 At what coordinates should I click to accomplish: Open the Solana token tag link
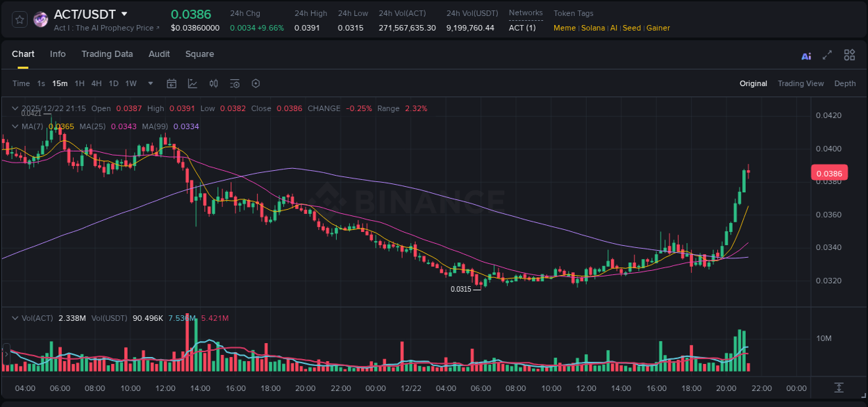[x=593, y=28]
